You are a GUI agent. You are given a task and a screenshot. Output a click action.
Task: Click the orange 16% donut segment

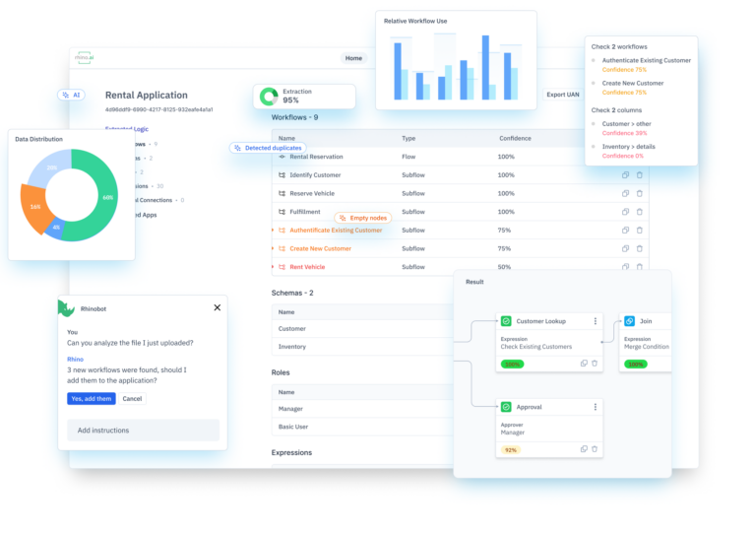(33, 208)
